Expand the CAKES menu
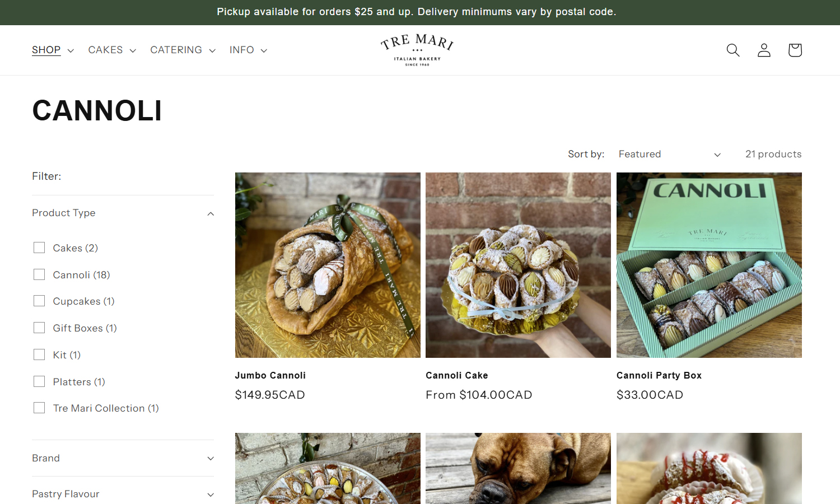 click(112, 50)
